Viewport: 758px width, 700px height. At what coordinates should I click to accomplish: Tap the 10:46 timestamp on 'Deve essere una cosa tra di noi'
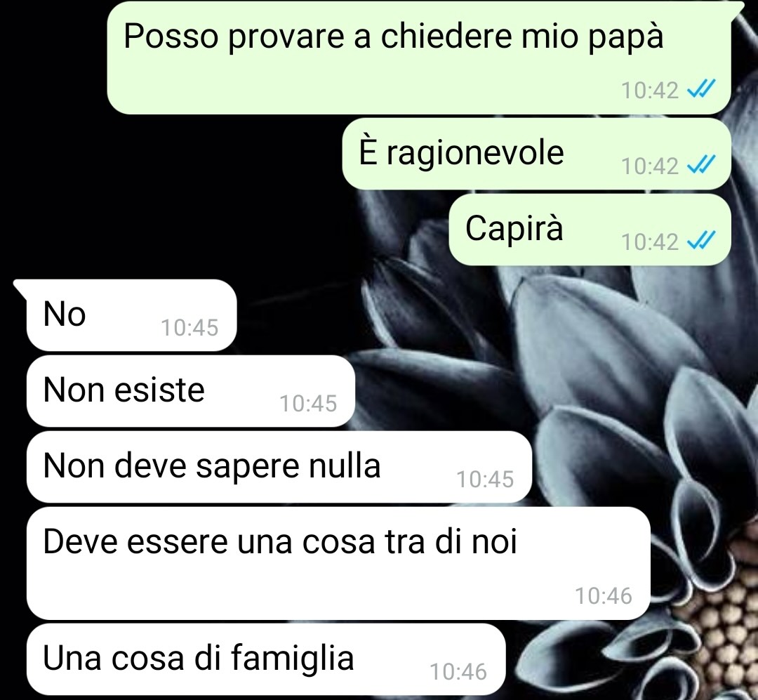(x=604, y=596)
